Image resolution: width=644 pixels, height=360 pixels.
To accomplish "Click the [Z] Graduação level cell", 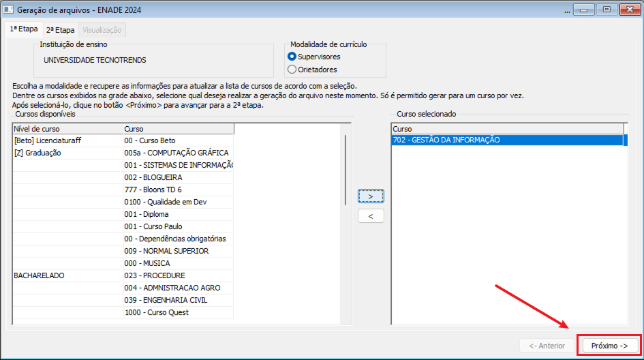I will 68,153.
